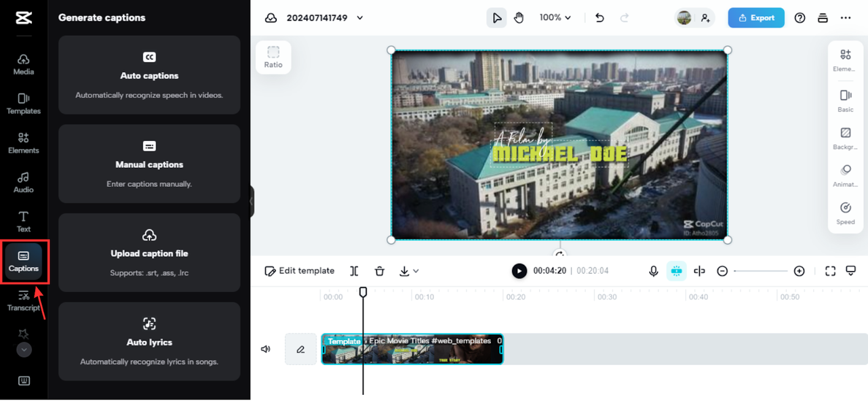Click the Export button
The width and height of the screenshot is (868, 403).
point(756,18)
